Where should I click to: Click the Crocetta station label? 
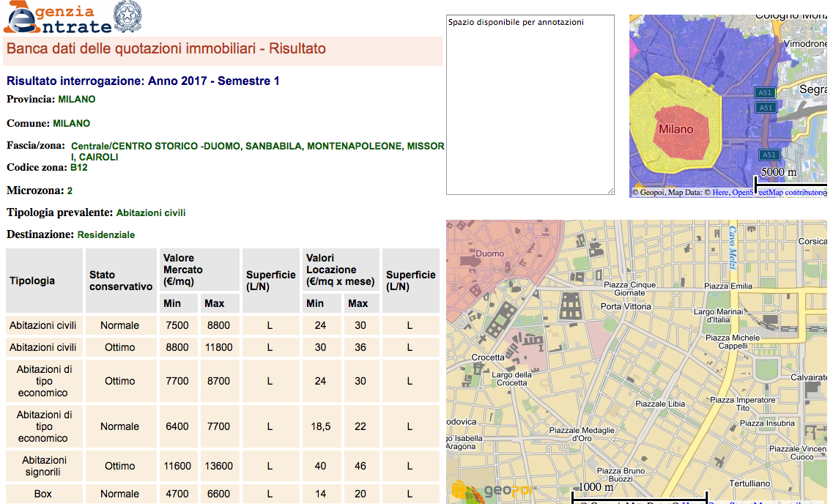[x=488, y=357]
